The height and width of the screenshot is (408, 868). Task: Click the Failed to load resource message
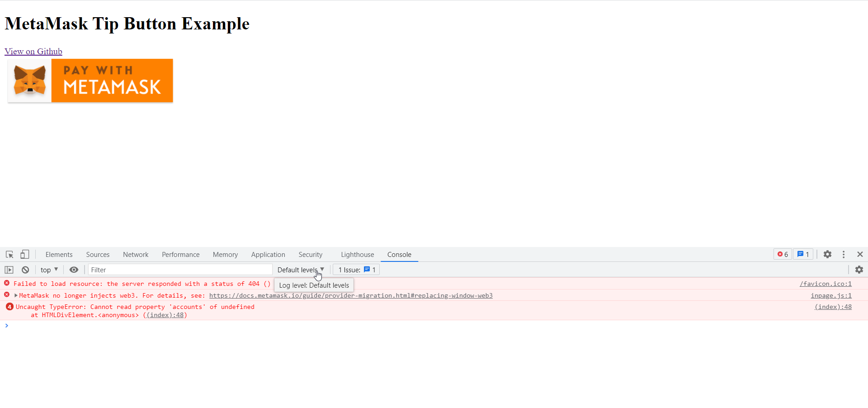pyautogui.click(x=142, y=284)
